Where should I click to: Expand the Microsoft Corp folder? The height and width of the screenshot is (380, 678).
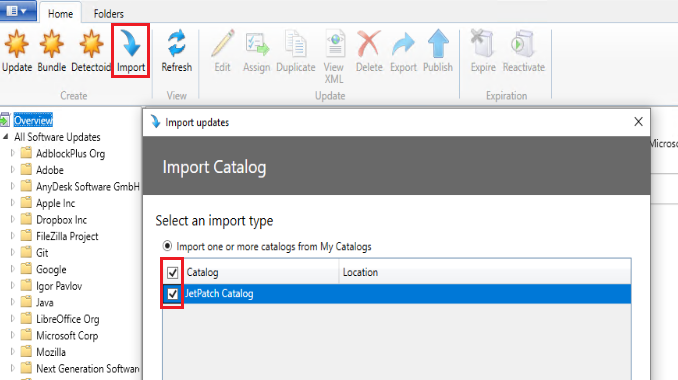[x=13, y=335]
